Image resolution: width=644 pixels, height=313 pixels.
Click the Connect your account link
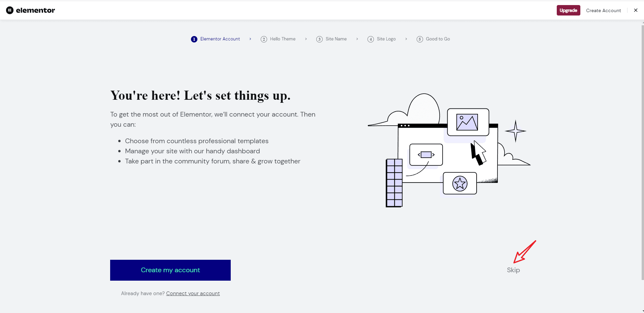[193, 293]
